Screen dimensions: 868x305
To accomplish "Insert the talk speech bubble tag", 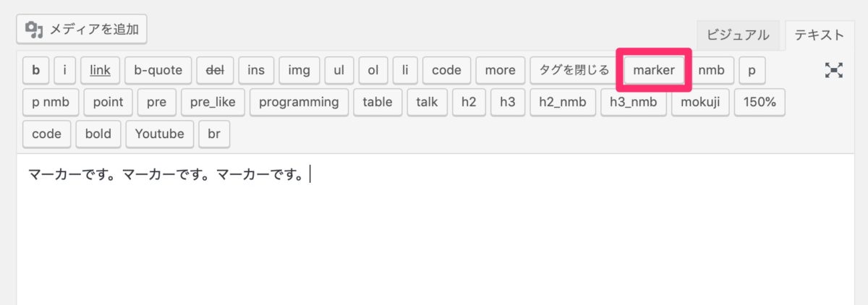I will pos(427,102).
